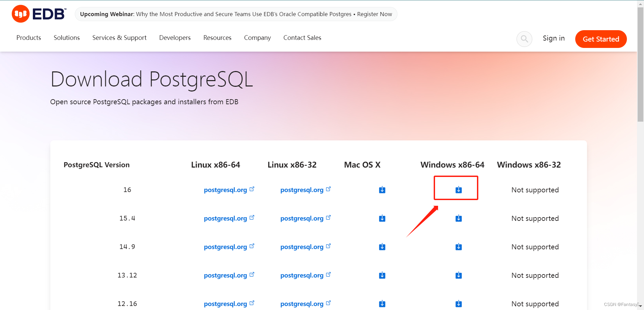This screenshot has height=310, width=644.
Task: Click Sign in
Action: (554, 38)
